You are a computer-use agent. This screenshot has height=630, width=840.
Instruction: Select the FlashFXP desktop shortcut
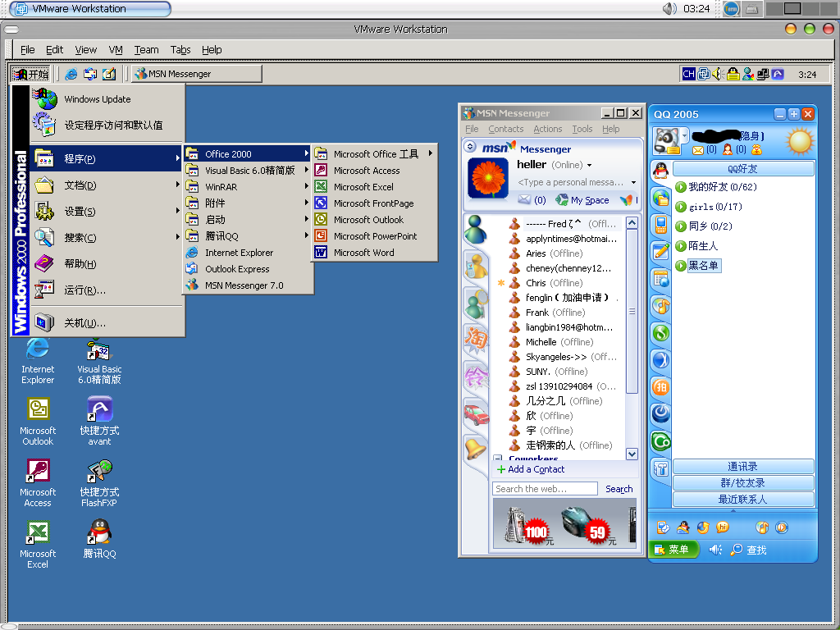(x=99, y=484)
